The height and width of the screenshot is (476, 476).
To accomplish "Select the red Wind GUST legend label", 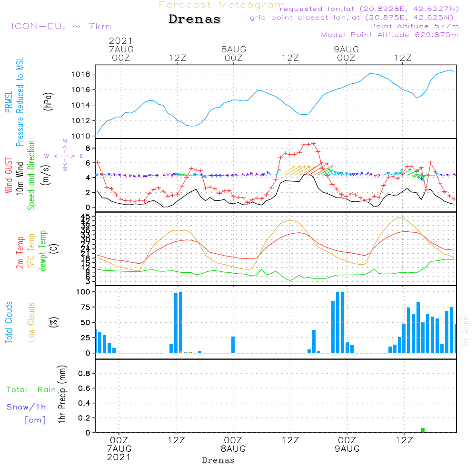I will pos(8,177).
